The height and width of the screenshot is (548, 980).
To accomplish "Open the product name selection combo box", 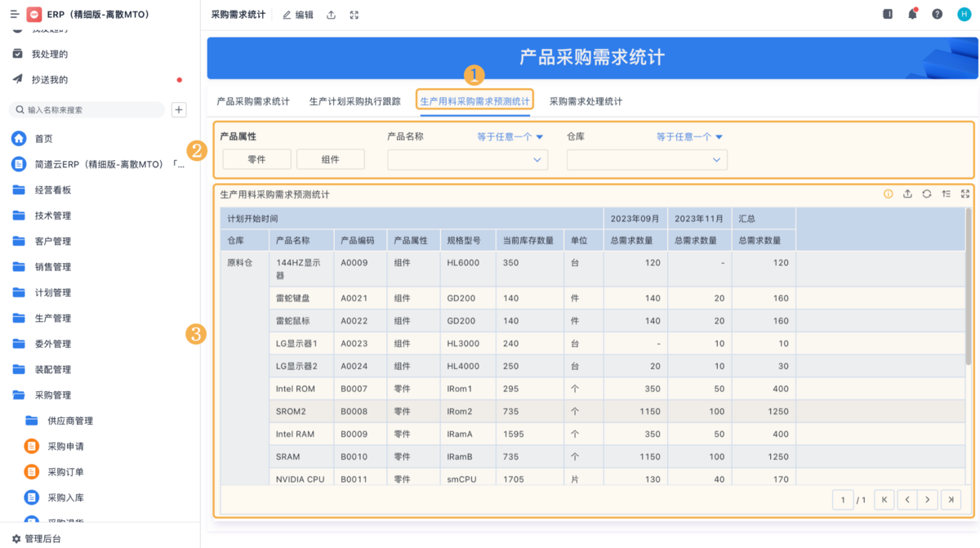I will [x=467, y=159].
